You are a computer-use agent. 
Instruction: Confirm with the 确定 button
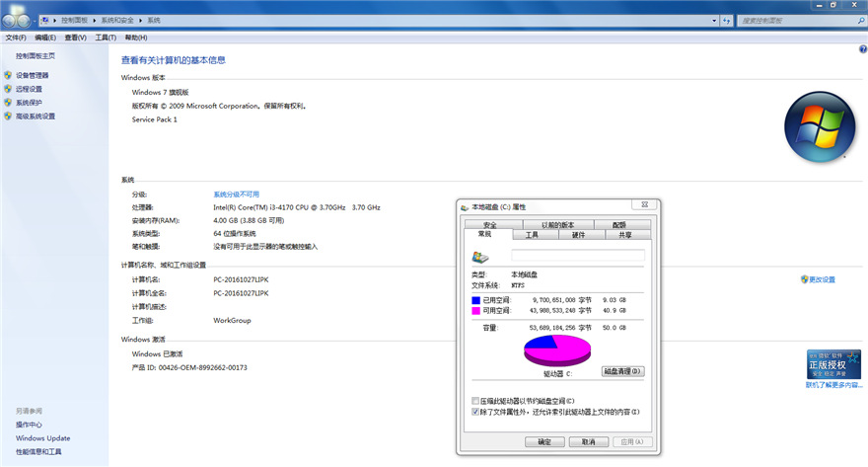[x=544, y=441]
